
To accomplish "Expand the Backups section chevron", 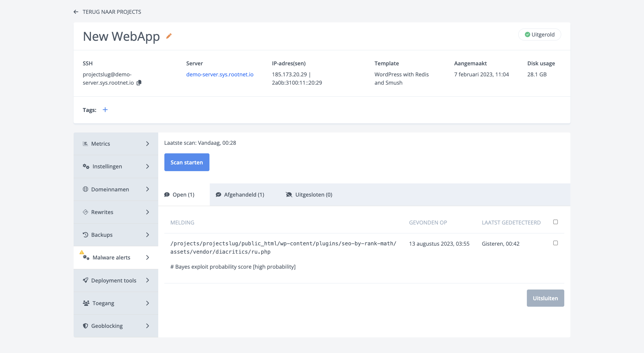I will pos(148,235).
